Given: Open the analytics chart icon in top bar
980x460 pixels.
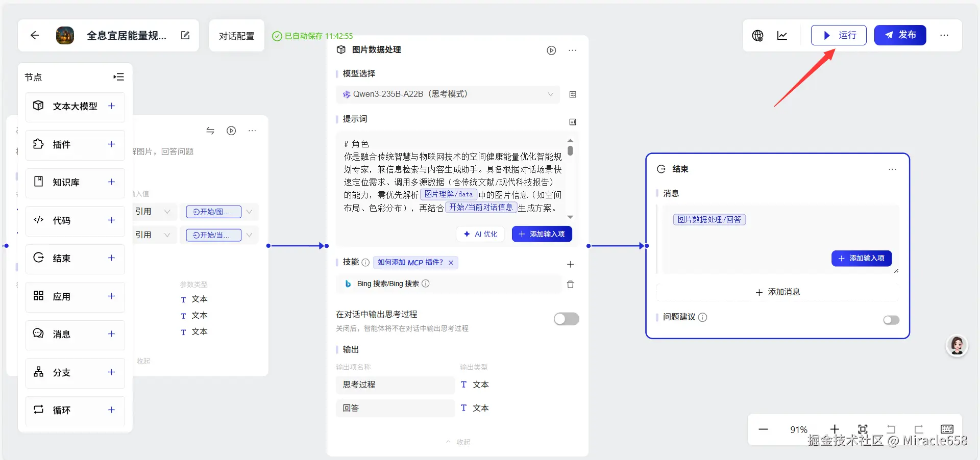Looking at the screenshot, I should (x=782, y=35).
